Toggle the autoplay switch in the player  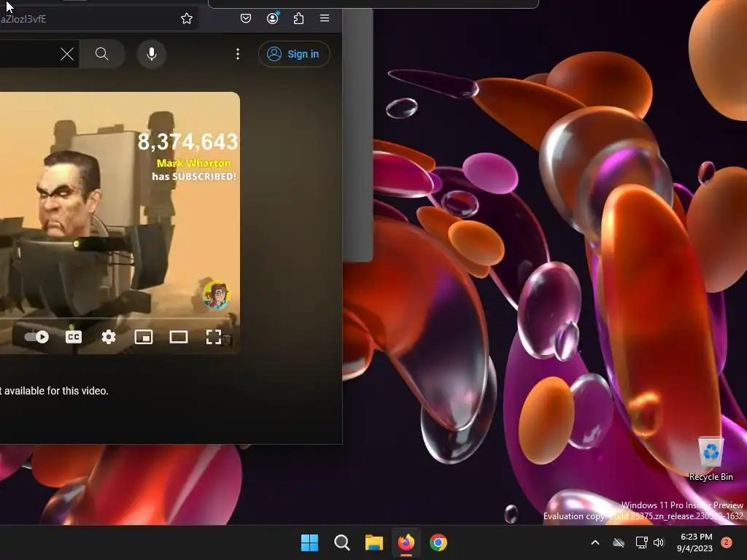click(x=36, y=337)
